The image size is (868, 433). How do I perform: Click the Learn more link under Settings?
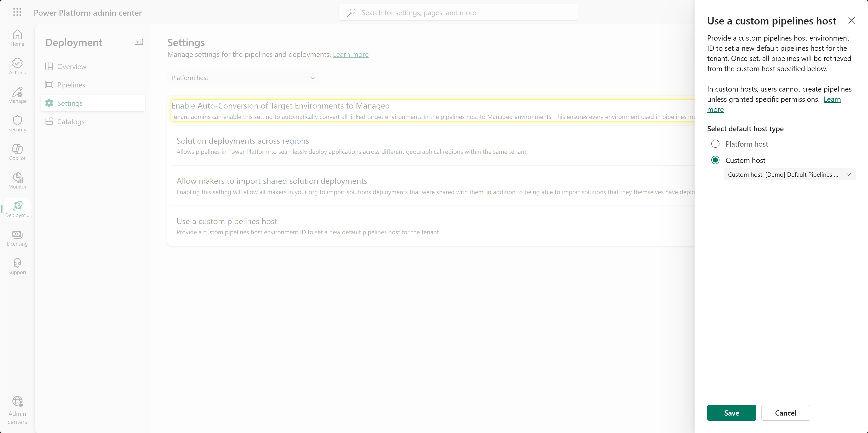tap(350, 55)
